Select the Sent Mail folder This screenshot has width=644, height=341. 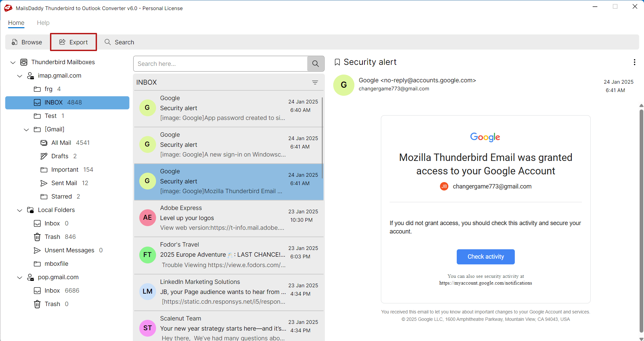tap(64, 183)
